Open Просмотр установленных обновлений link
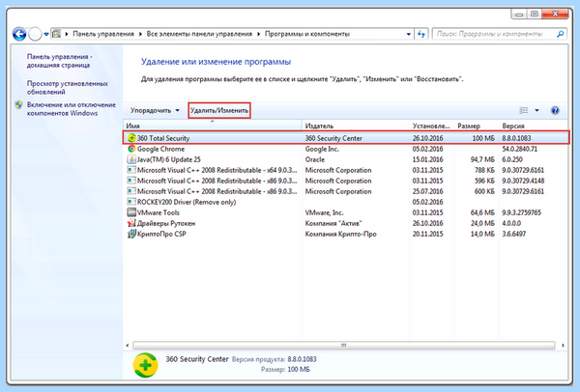This screenshot has width=580, height=392. [68, 88]
